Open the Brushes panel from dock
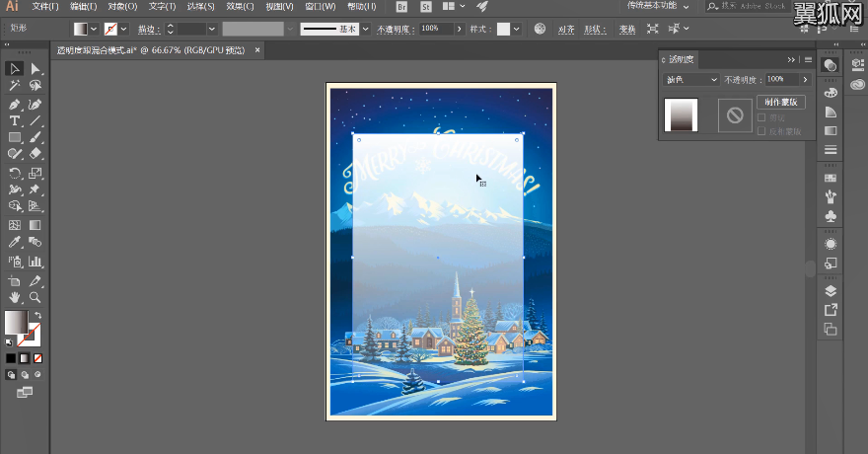This screenshot has height=454, width=868. click(831, 196)
